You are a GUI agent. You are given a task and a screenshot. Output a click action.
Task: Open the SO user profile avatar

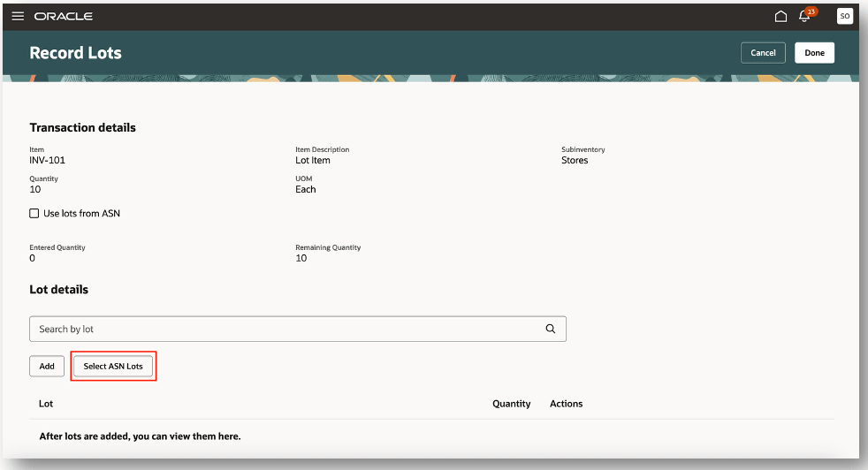(844, 16)
